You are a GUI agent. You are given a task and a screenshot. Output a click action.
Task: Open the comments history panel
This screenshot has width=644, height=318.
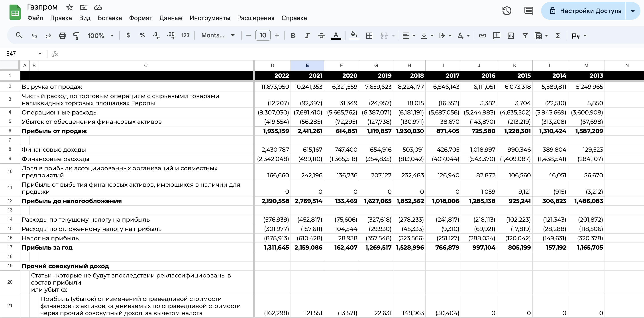pos(529,11)
